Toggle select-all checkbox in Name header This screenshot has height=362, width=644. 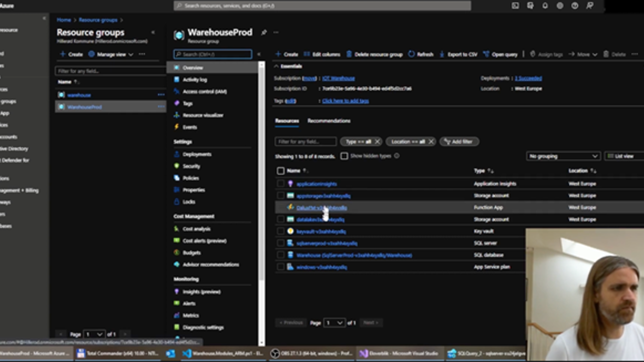(x=280, y=171)
